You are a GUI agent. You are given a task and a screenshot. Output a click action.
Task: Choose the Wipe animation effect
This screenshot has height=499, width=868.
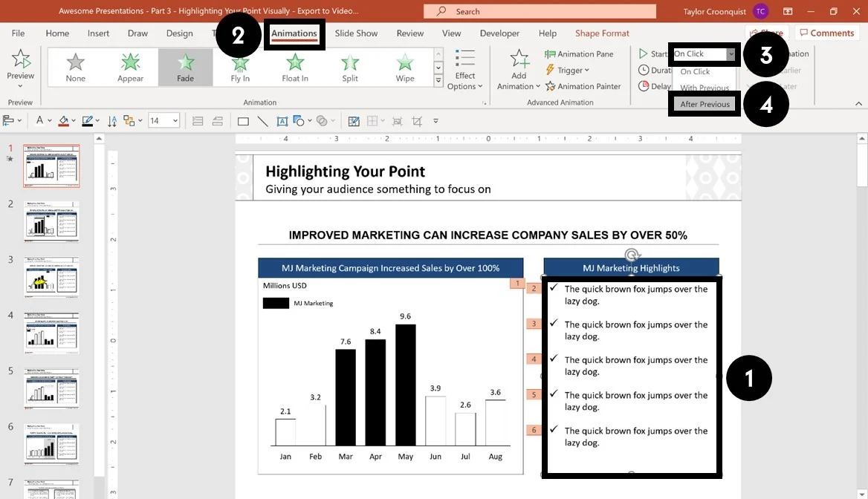click(405, 68)
